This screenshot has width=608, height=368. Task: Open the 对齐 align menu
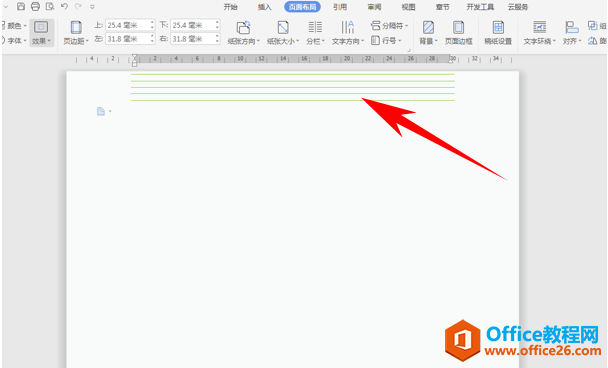coord(572,33)
